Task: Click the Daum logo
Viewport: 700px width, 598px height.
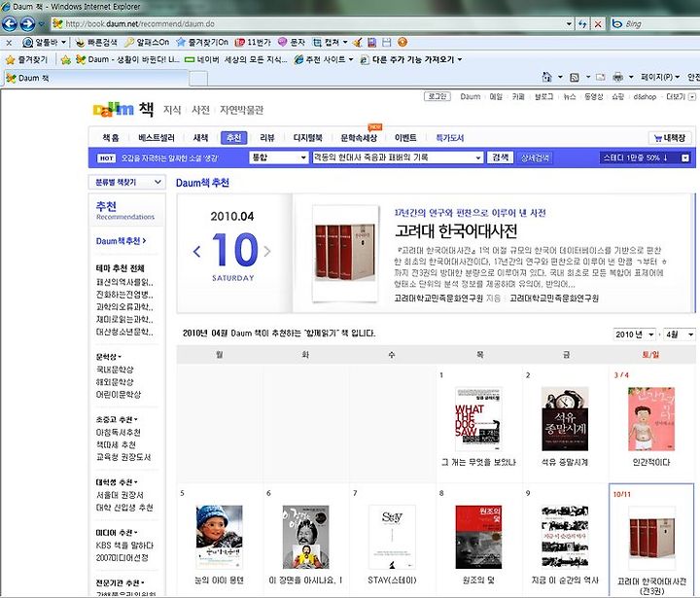Action: pyautogui.click(x=114, y=109)
